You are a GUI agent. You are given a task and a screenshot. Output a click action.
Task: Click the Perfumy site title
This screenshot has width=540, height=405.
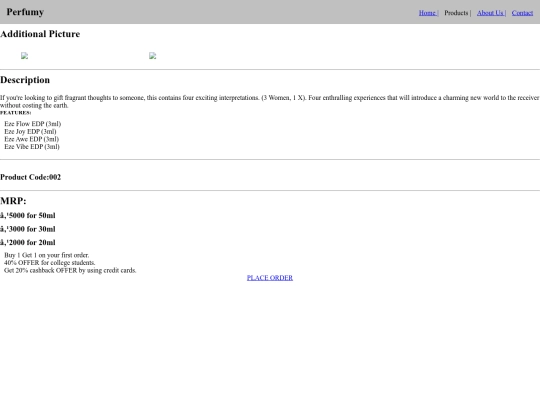pos(25,12)
